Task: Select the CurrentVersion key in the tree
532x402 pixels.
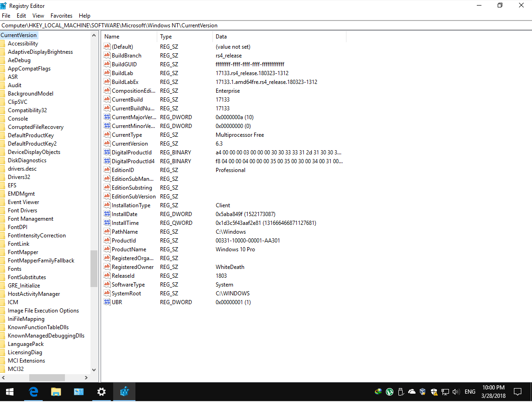Action: (x=19, y=35)
